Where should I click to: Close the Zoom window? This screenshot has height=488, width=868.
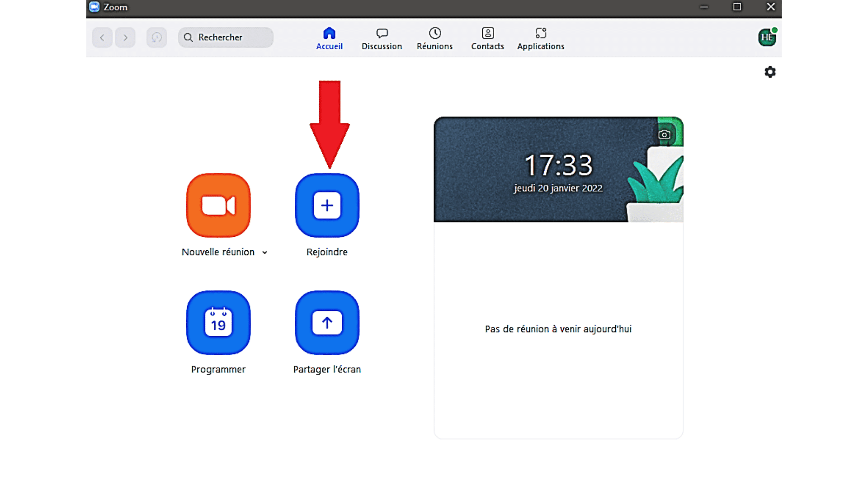[x=771, y=7]
